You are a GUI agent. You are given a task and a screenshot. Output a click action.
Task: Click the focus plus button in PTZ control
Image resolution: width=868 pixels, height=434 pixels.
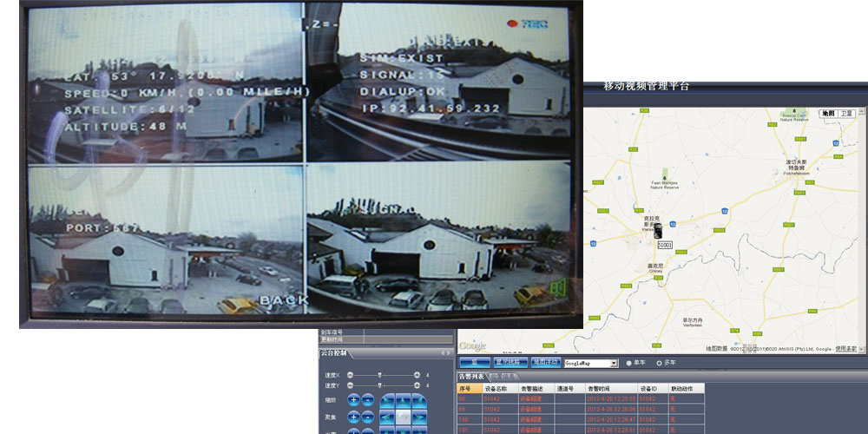coord(354,418)
